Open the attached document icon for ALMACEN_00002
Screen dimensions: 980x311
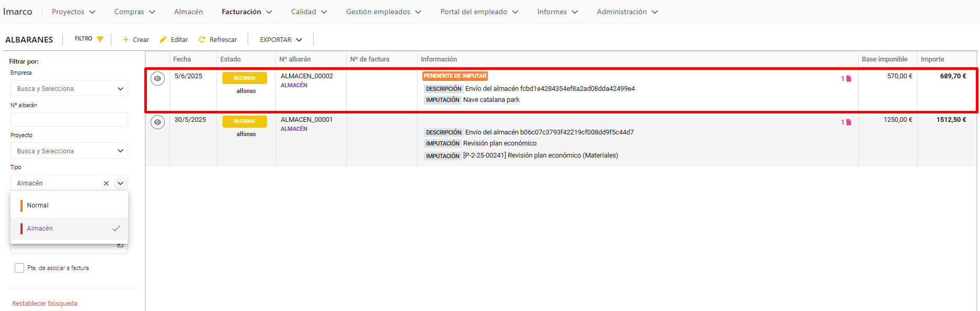coord(848,79)
